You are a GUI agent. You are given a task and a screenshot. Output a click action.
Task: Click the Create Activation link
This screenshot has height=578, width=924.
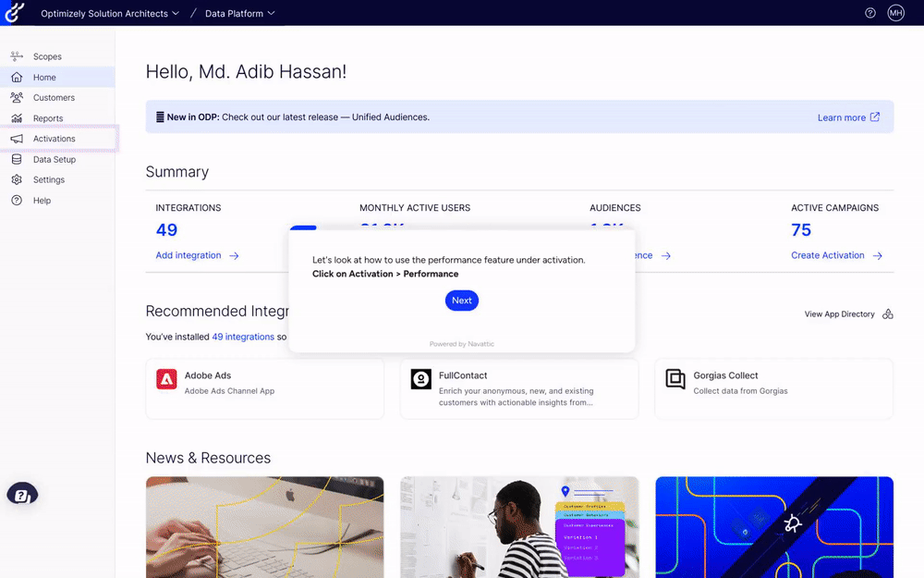pos(836,255)
